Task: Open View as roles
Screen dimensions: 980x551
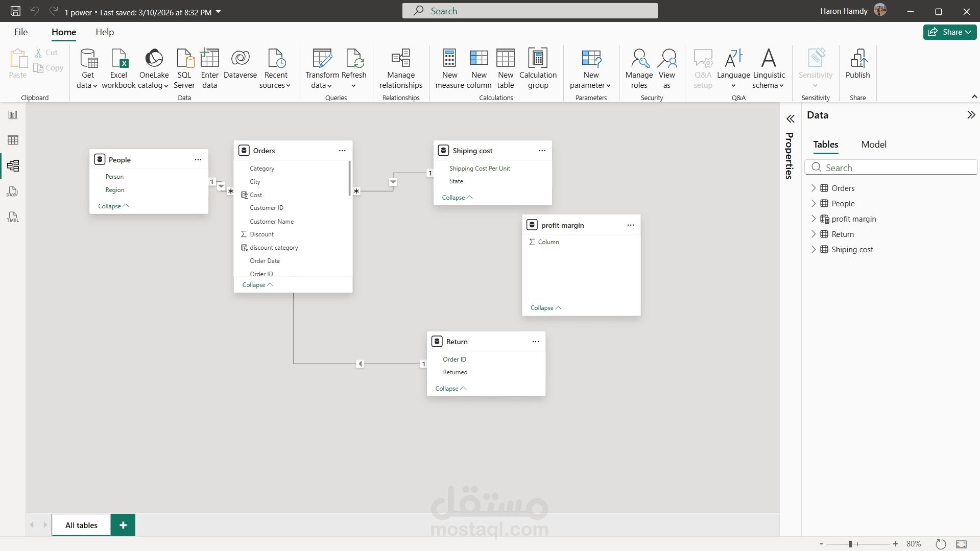Action: [667, 69]
